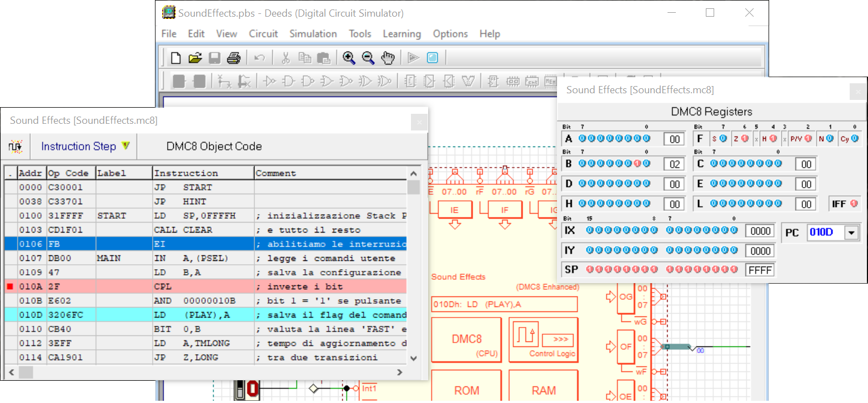Click register B hex value field showing 02
868x403 pixels.
[674, 164]
